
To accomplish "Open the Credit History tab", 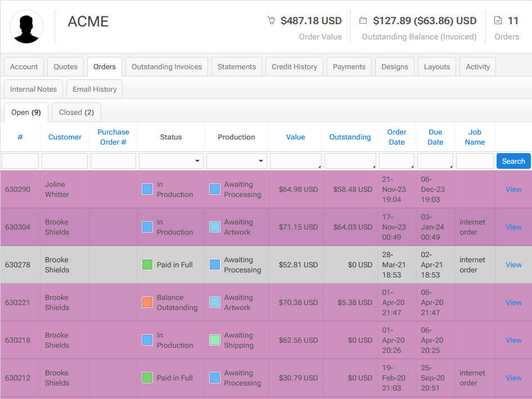I will tap(294, 67).
